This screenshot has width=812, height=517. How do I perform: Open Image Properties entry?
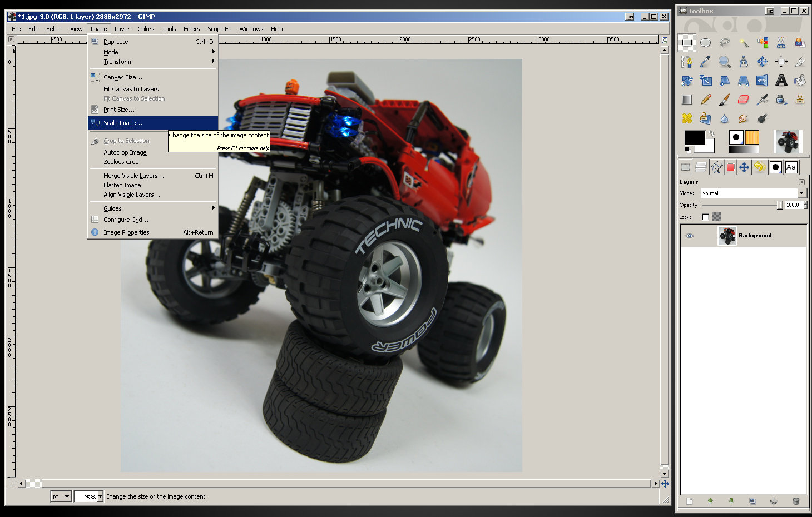point(153,232)
